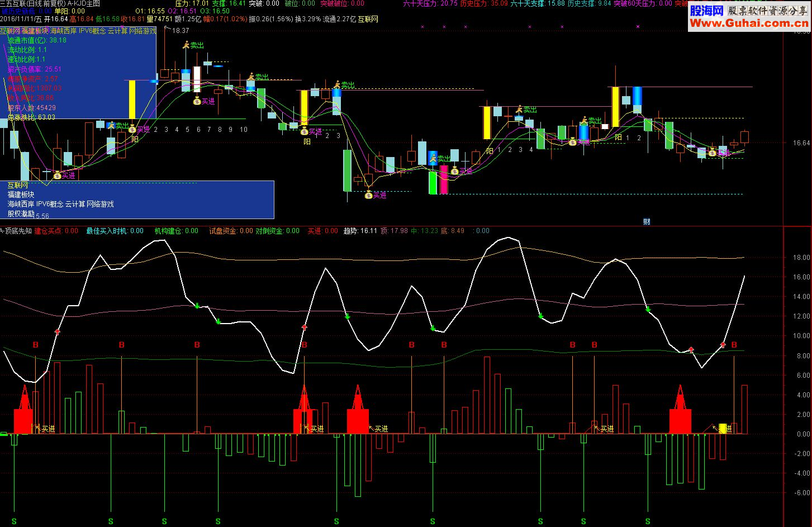Screen dimensions: 812x527
Task: Click 流通市值(亿): 38.18 in the info box
Action: (37, 40)
